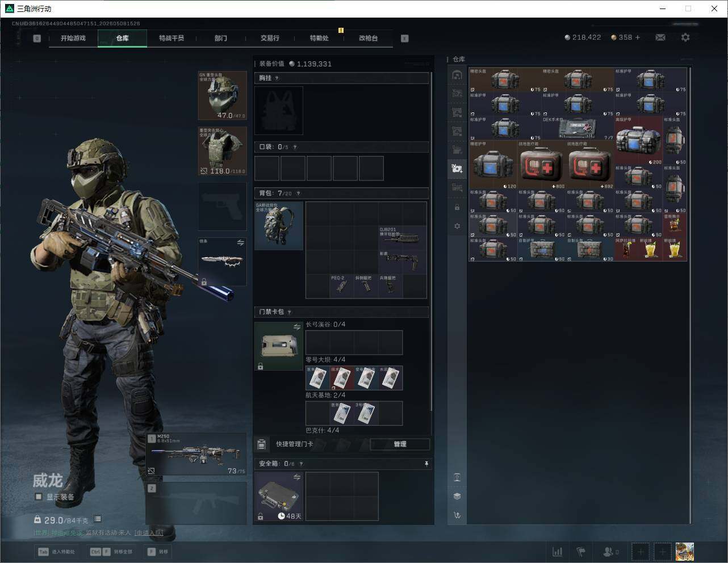Viewport: 728px width, 563px height.
Task: Click the warehouse sidebar lock icon
Action: pos(457,208)
